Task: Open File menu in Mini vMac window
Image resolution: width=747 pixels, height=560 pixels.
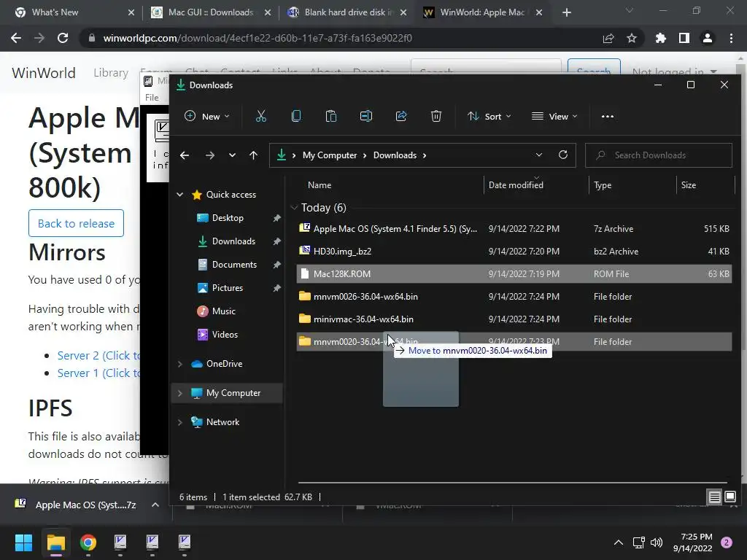Action: [152, 97]
